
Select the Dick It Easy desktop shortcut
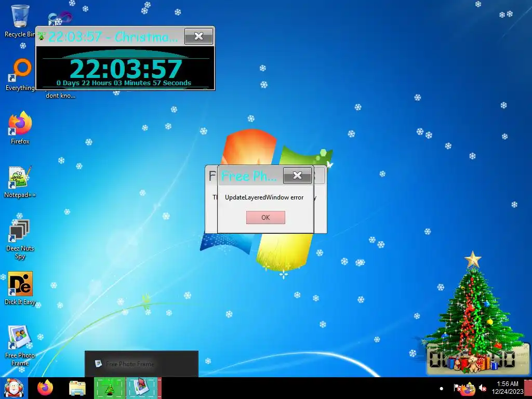tap(20, 288)
